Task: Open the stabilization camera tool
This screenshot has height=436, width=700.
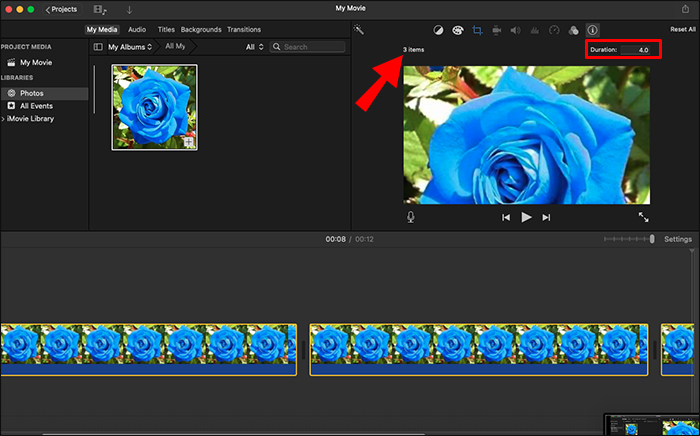Action: point(496,30)
